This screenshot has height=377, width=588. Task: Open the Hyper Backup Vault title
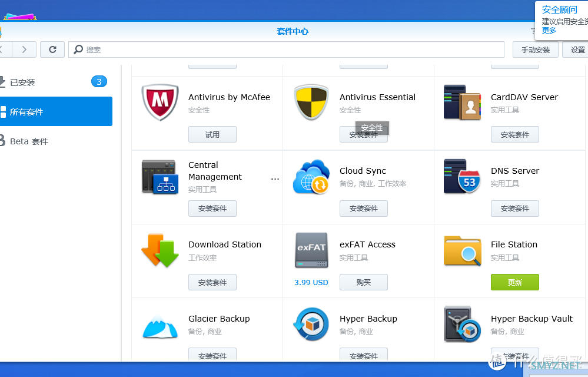pos(531,319)
